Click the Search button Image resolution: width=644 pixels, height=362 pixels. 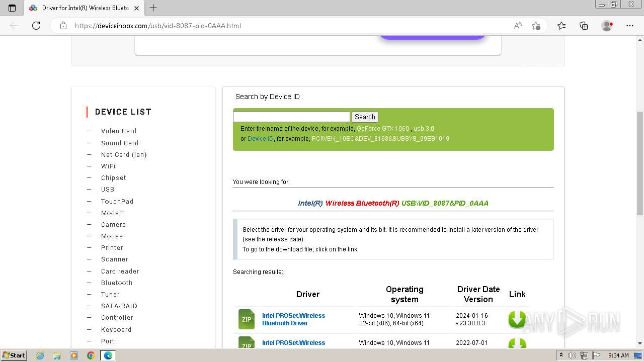click(x=365, y=117)
